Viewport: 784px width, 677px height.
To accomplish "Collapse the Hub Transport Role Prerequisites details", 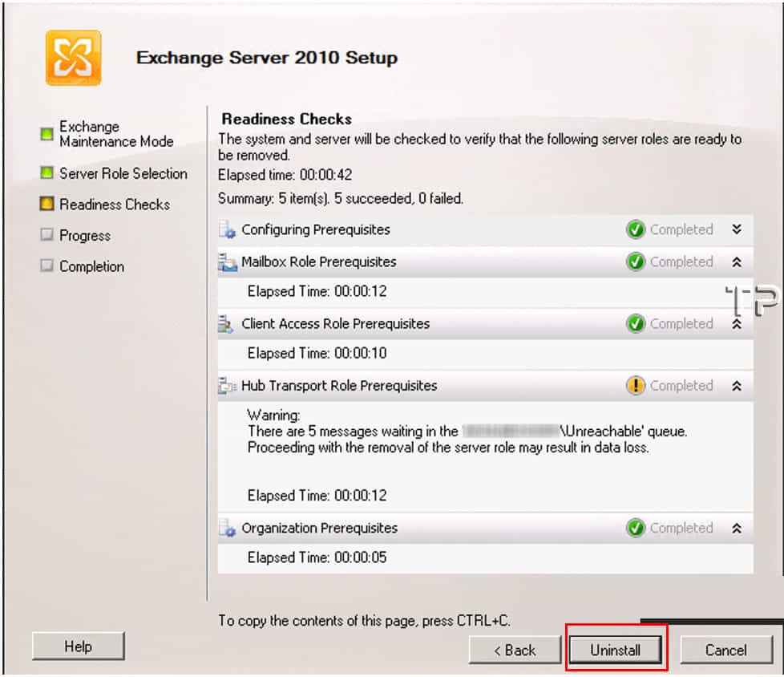I will coord(737,386).
